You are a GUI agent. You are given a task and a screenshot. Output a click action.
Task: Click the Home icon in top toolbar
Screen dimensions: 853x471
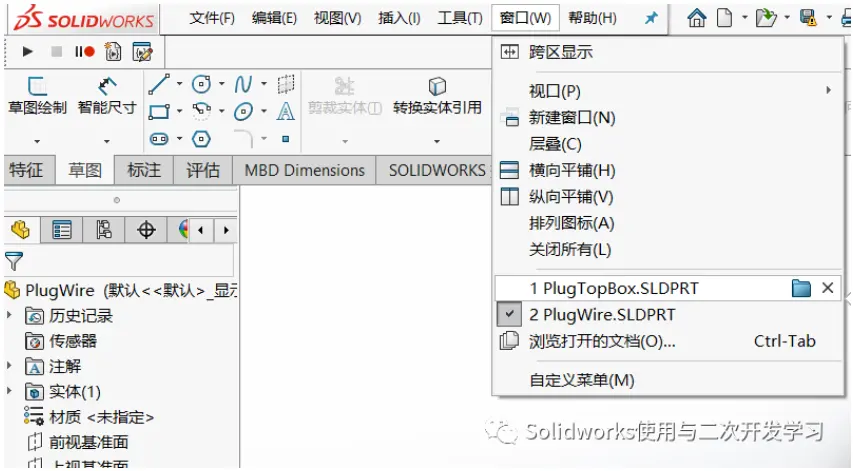tap(696, 18)
